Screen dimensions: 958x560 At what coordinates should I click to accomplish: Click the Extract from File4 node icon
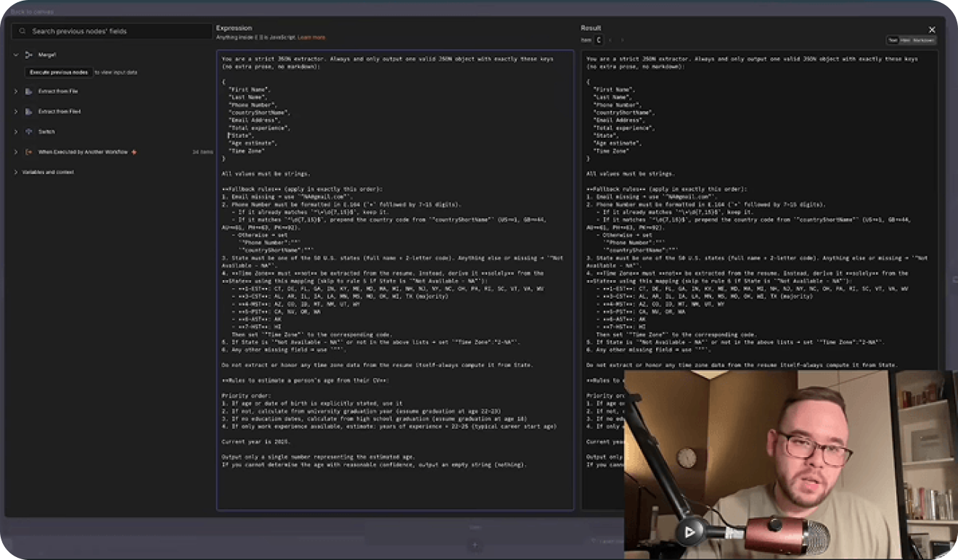click(29, 112)
